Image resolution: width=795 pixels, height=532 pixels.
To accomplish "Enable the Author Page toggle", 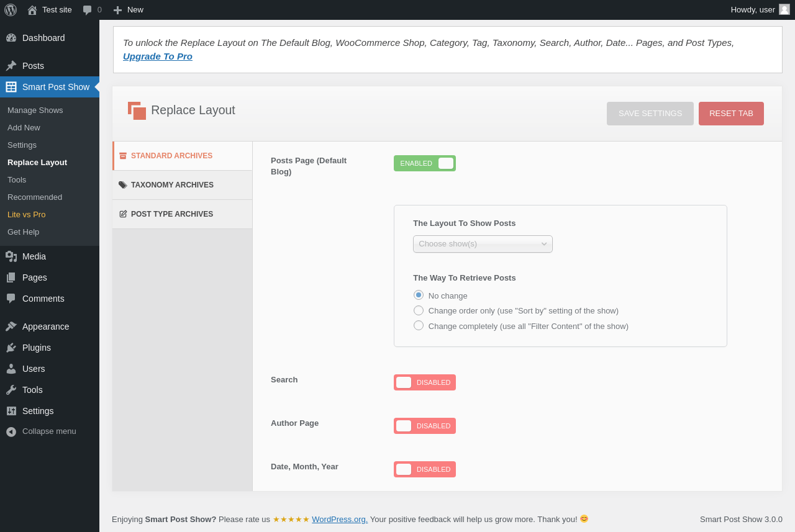I will click(425, 426).
